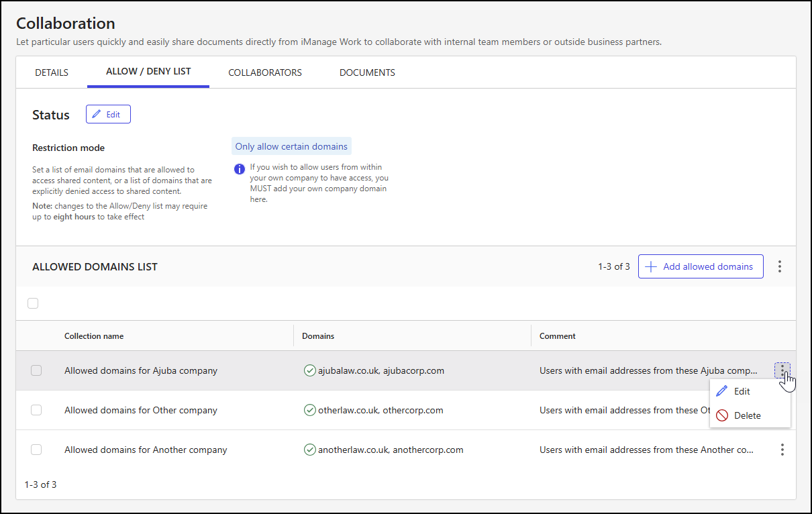The height and width of the screenshot is (514, 812).
Task: Click green checkmark beside anotherlaw.co.uk domains
Action: coord(309,450)
